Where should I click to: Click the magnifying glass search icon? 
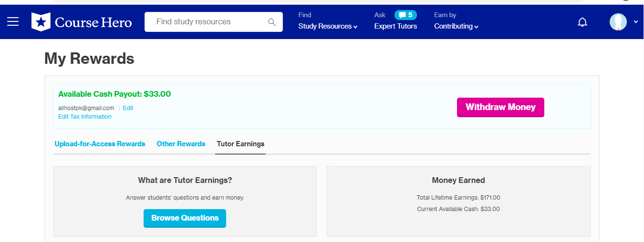tap(272, 22)
